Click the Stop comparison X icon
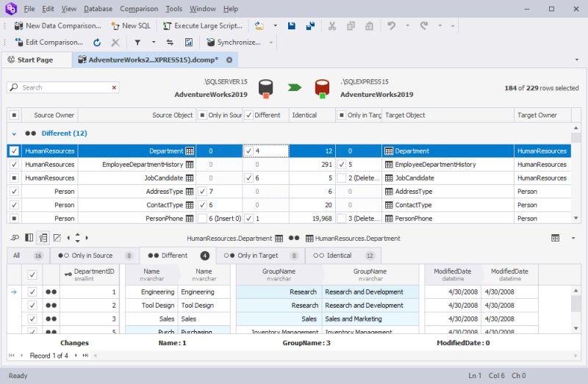Image resolution: width=588 pixels, height=384 pixels. pyautogui.click(x=115, y=43)
